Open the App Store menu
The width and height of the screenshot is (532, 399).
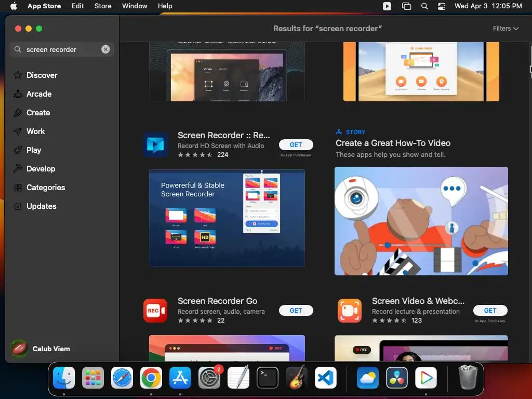pos(44,6)
